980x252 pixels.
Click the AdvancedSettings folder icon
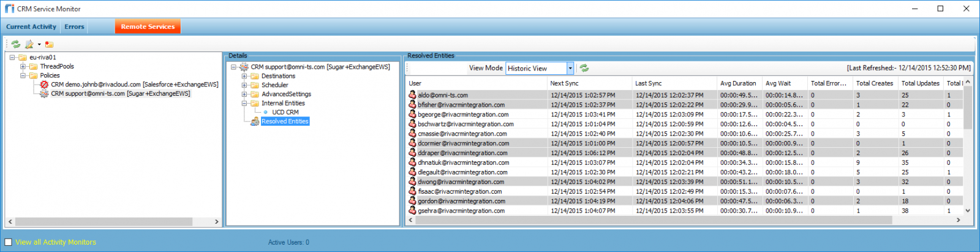pyautogui.click(x=255, y=94)
